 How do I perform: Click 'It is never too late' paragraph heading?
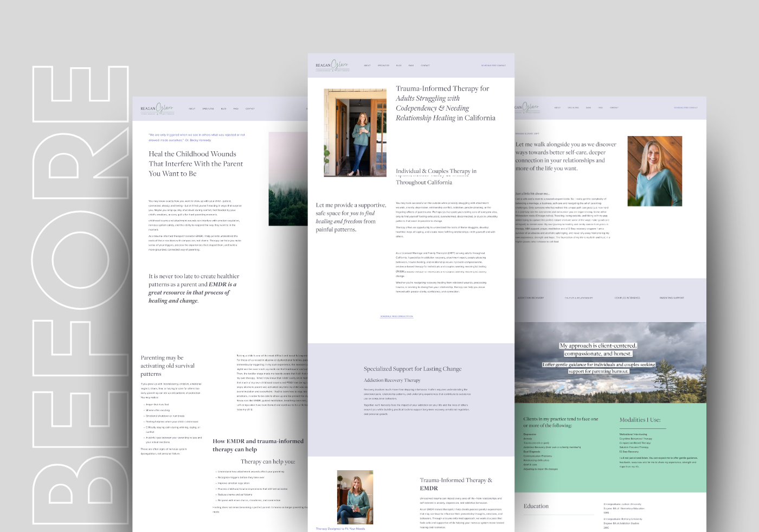(194, 288)
